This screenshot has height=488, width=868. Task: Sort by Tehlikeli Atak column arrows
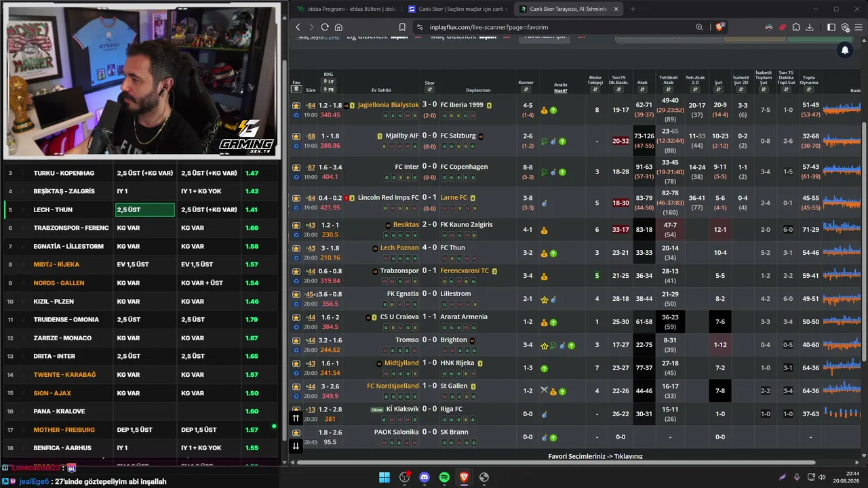(x=669, y=89)
